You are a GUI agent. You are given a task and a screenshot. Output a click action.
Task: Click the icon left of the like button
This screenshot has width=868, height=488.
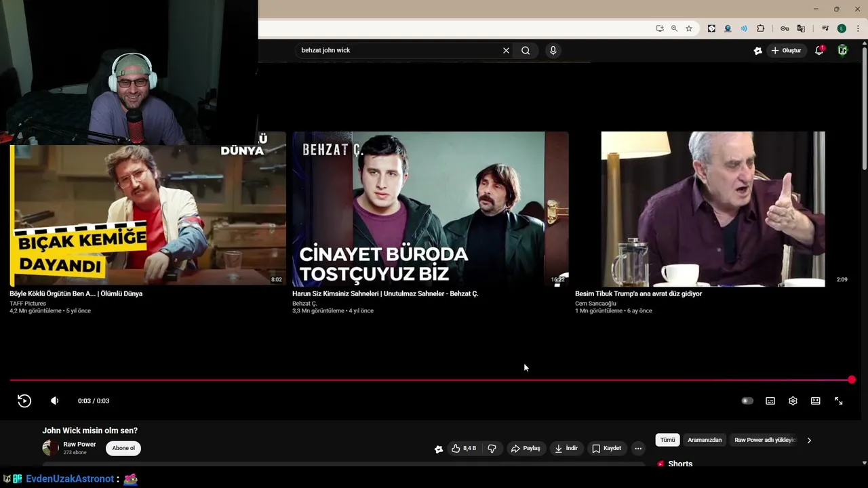(439, 449)
